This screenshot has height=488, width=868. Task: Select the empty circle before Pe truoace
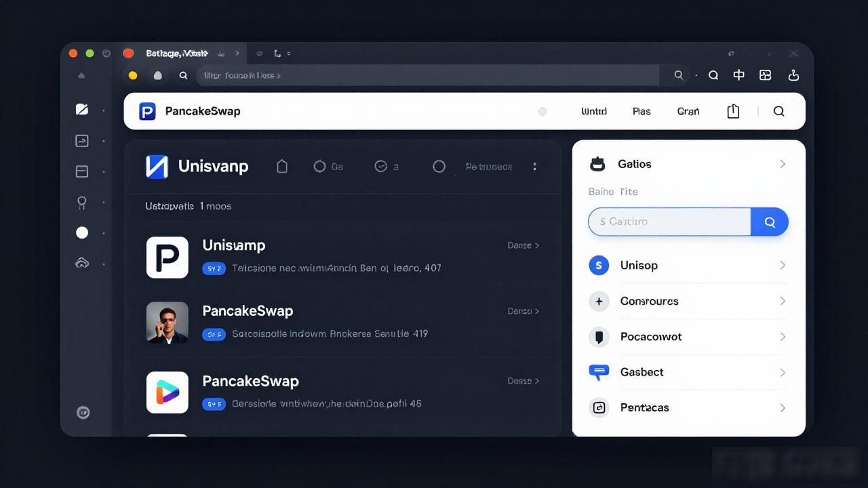439,166
